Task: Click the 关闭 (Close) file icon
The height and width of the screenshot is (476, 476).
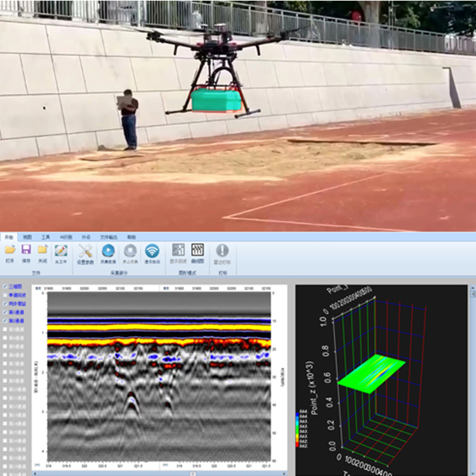Action: [x=43, y=250]
